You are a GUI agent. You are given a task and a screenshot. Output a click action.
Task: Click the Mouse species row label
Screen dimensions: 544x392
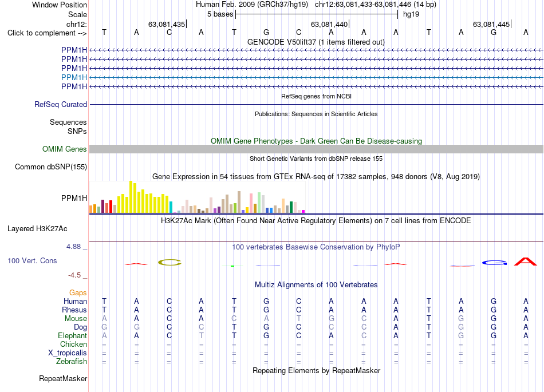76,319
